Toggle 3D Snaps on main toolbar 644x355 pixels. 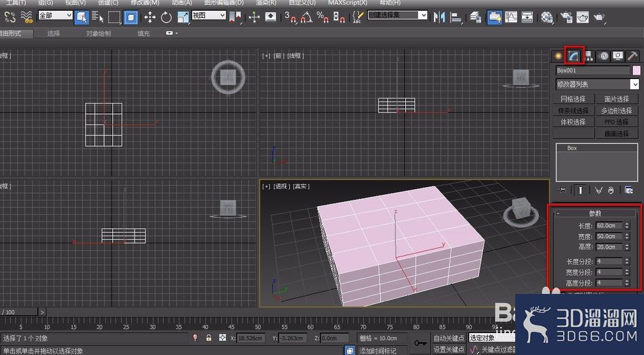(290, 17)
